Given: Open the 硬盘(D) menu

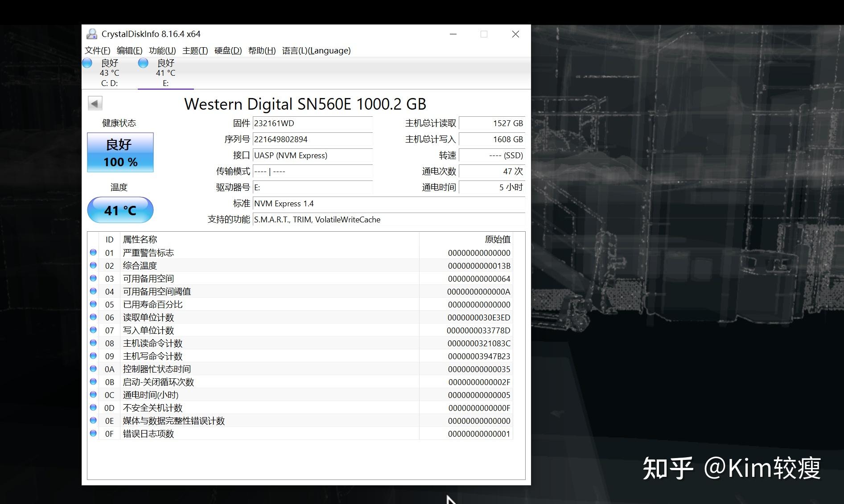Looking at the screenshot, I should click(228, 50).
